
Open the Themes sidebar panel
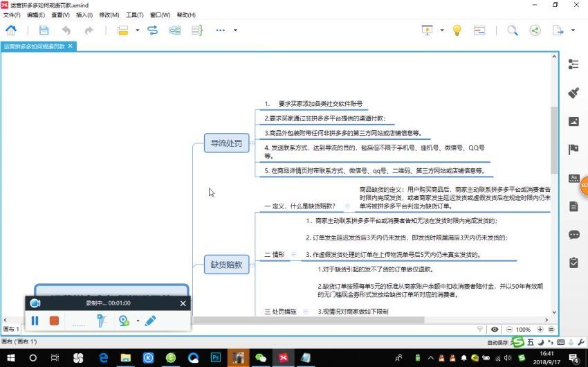tap(573, 178)
